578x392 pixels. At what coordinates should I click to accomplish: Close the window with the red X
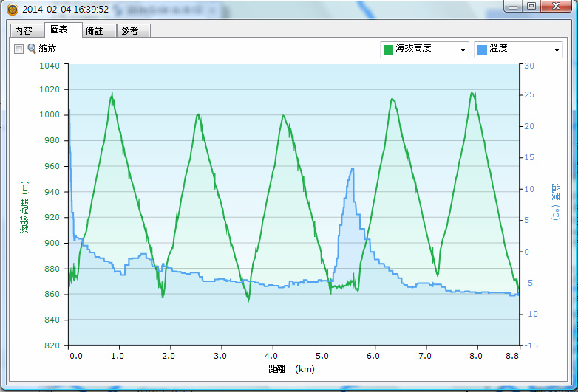pyautogui.click(x=556, y=6)
